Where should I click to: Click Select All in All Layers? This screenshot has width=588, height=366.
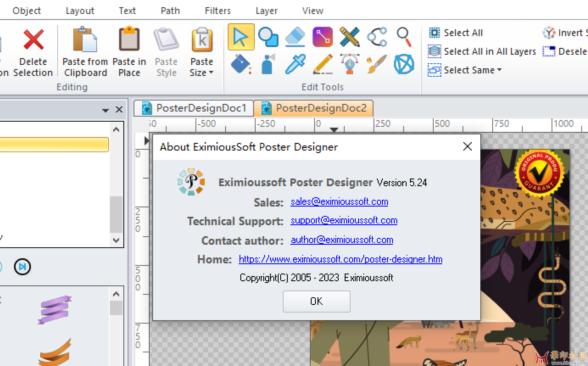coord(482,51)
